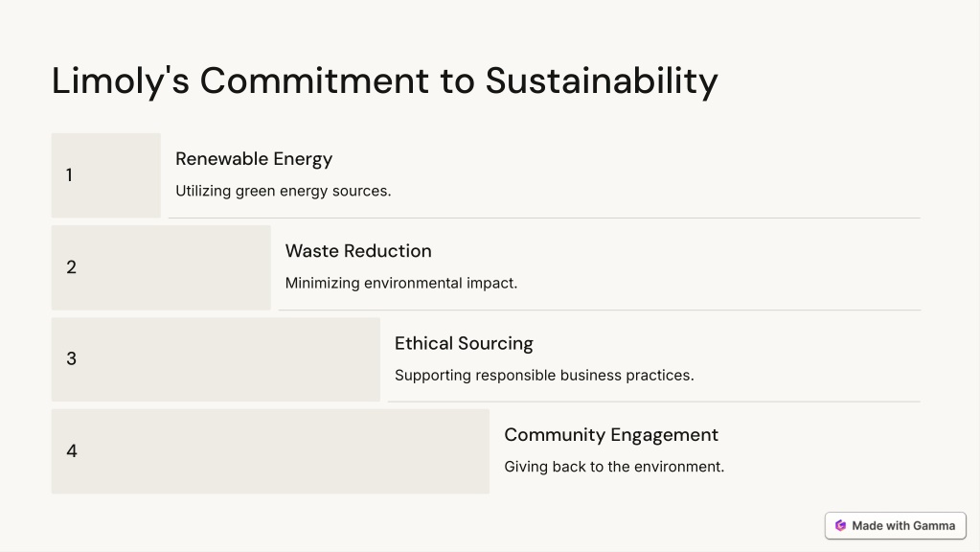Click the divider line beneath Waste Reduction
The image size is (980, 552).
(600, 310)
